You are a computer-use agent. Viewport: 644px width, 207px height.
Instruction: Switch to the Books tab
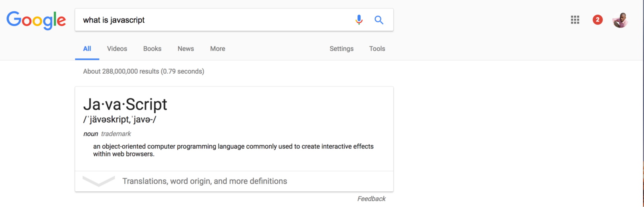pyautogui.click(x=152, y=49)
